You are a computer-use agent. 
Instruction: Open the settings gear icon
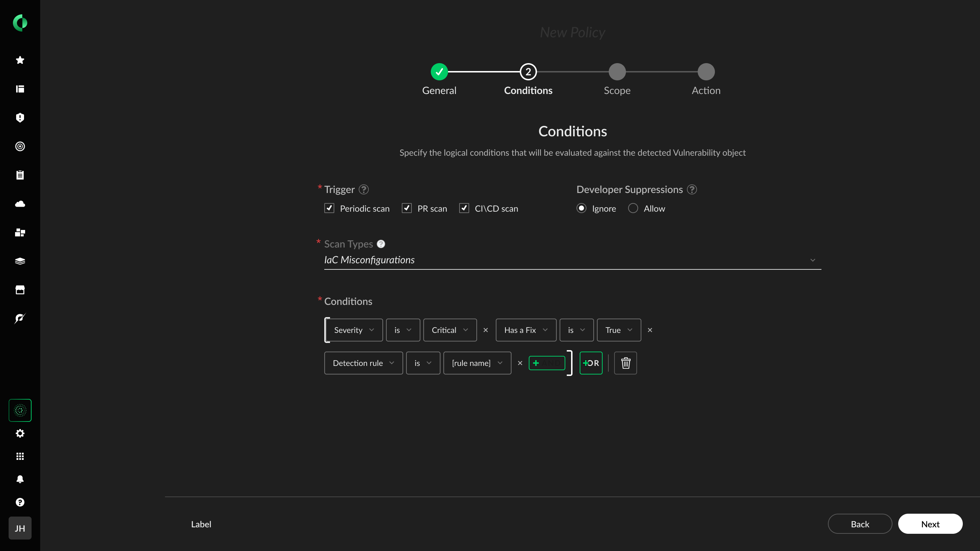click(x=20, y=433)
